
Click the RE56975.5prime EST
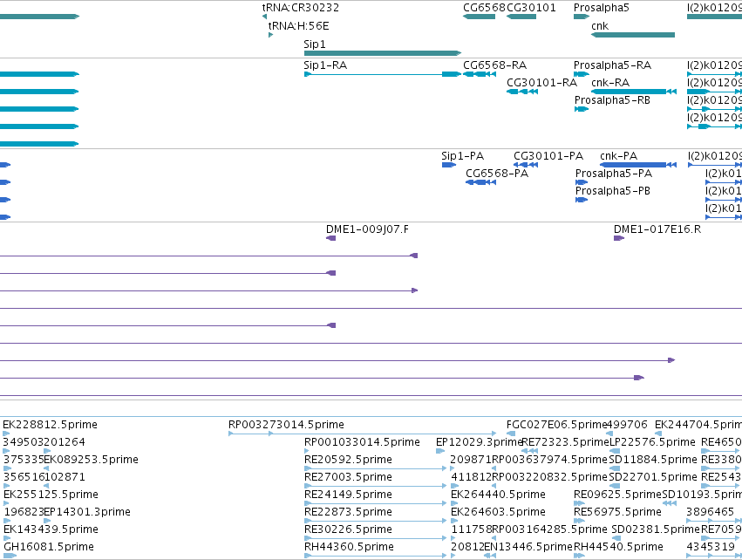point(580,521)
